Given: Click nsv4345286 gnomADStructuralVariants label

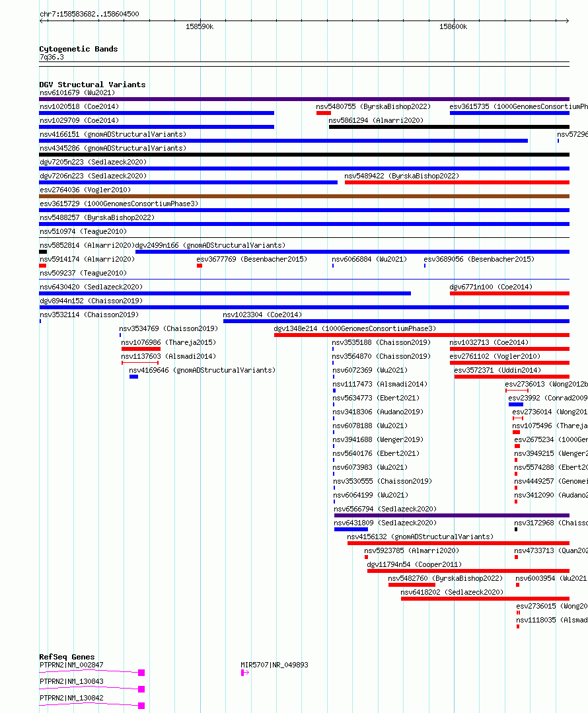Looking at the screenshot, I should coord(113,148).
